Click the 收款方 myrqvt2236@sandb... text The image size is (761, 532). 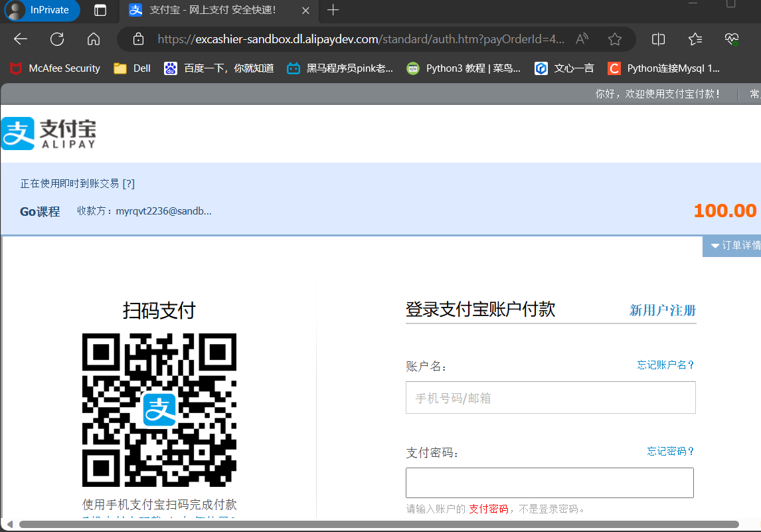[144, 211]
